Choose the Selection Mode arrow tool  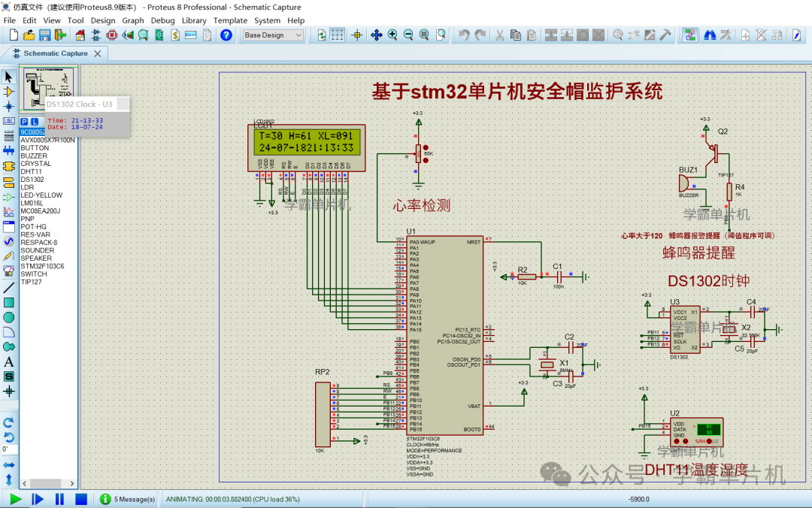pyautogui.click(x=9, y=77)
